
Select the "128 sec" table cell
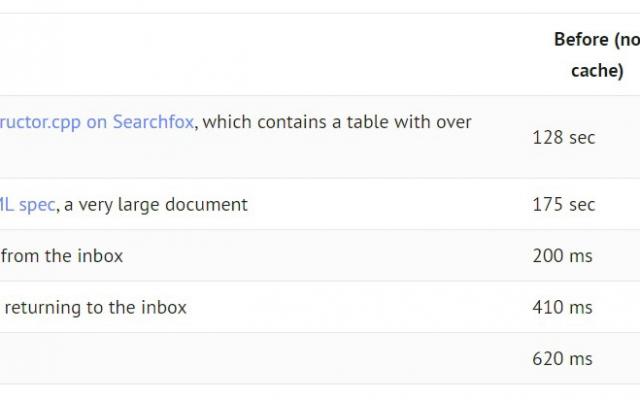564,138
